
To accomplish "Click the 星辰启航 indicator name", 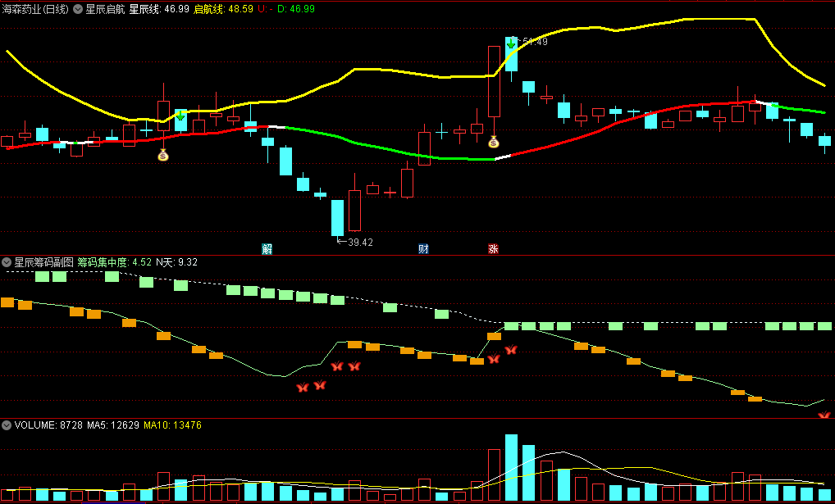I will tap(106, 9).
